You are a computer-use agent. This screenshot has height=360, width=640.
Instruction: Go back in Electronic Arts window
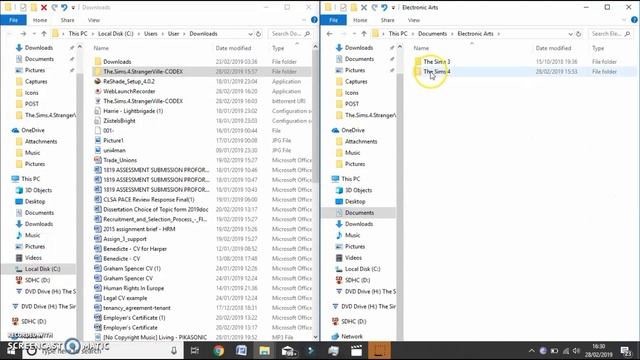329,34
